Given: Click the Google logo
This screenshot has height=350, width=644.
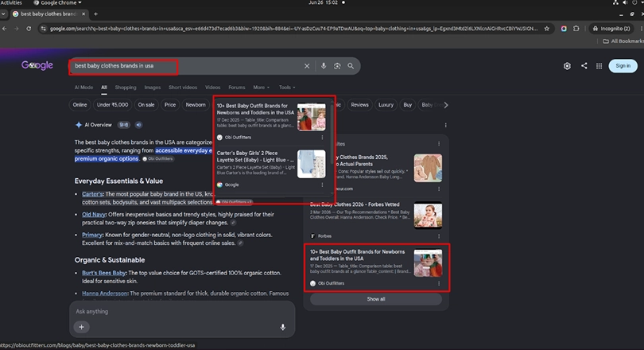Looking at the screenshot, I should (37, 65).
